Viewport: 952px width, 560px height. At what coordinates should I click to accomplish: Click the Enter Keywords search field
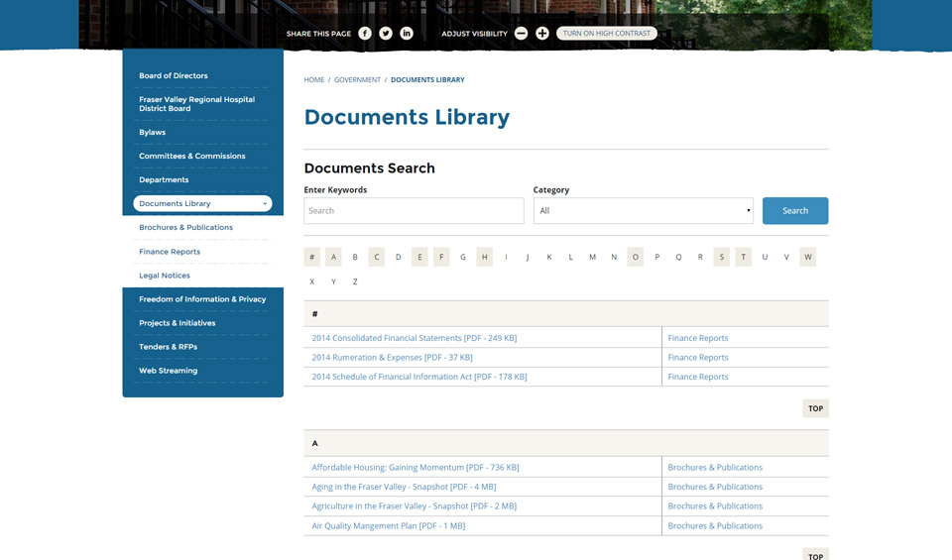pyautogui.click(x=414, y=211)
